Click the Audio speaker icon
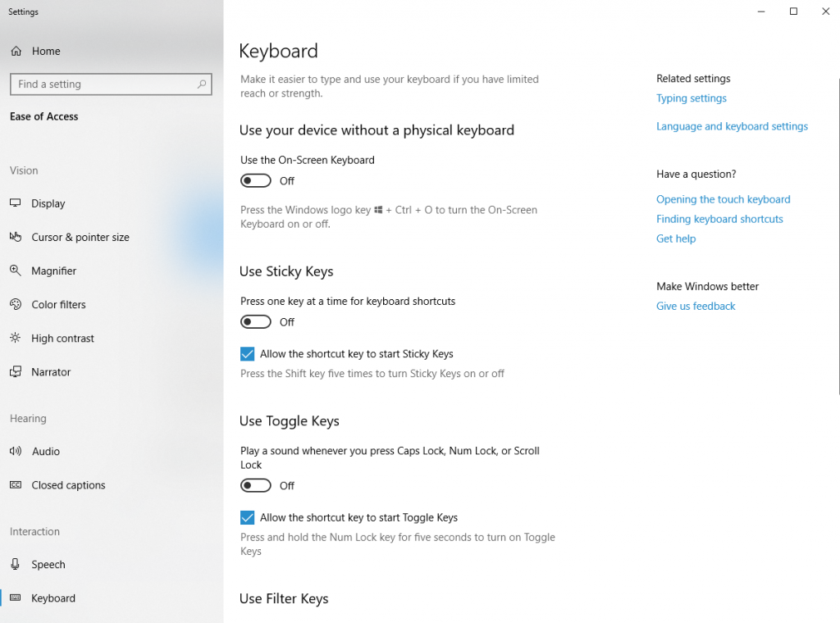The height and width of the screenshot is (623, 840). pos(16,451)
